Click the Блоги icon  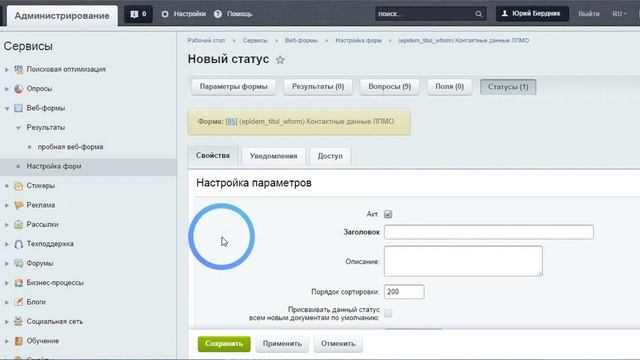(x=18, y=302)
